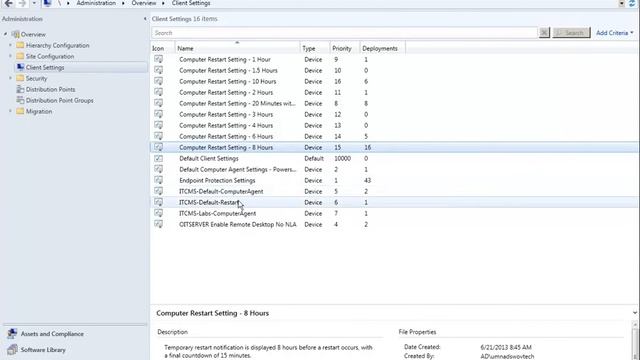640x360 pixels.
Task: Collapse the Administration navigation pane
Action: point(145,19)
